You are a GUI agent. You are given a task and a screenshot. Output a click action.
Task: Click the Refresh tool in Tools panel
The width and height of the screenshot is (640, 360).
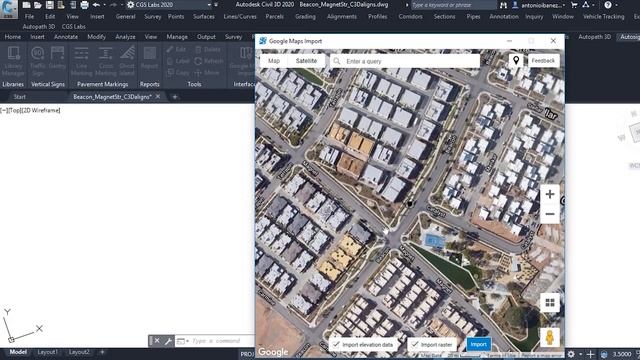point(209,61)
